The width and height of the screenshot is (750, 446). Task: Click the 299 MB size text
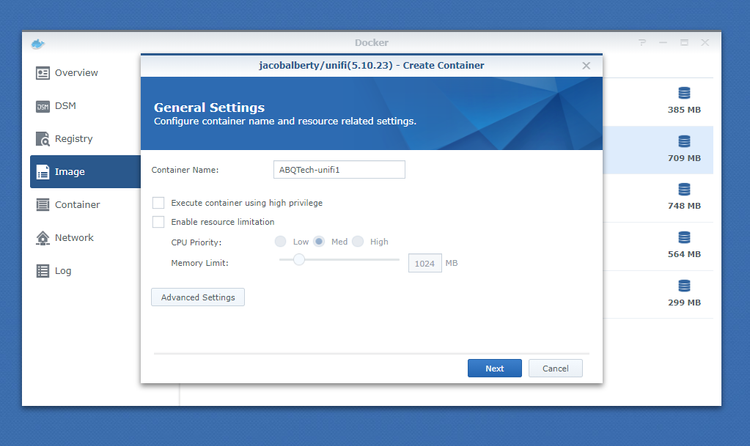pos(684,302)
